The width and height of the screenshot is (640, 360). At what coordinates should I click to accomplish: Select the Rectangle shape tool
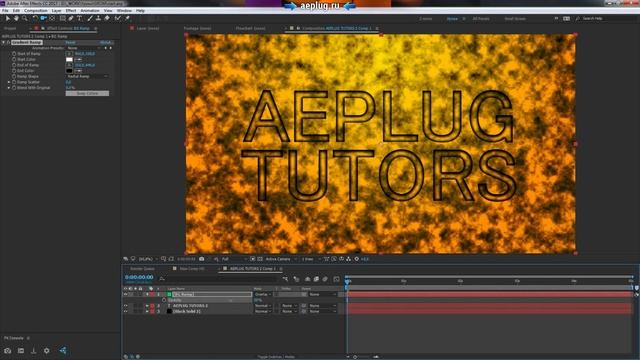[62, 18]
